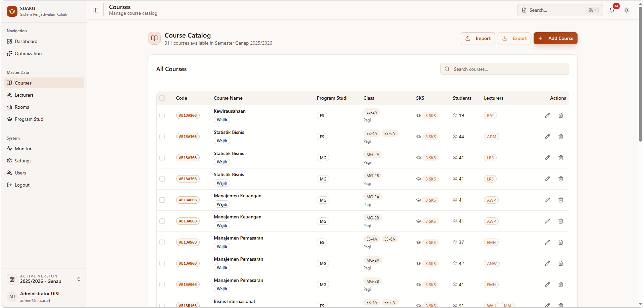Expand the Active Version 2025/2026 Genap selector

point(44,279)
